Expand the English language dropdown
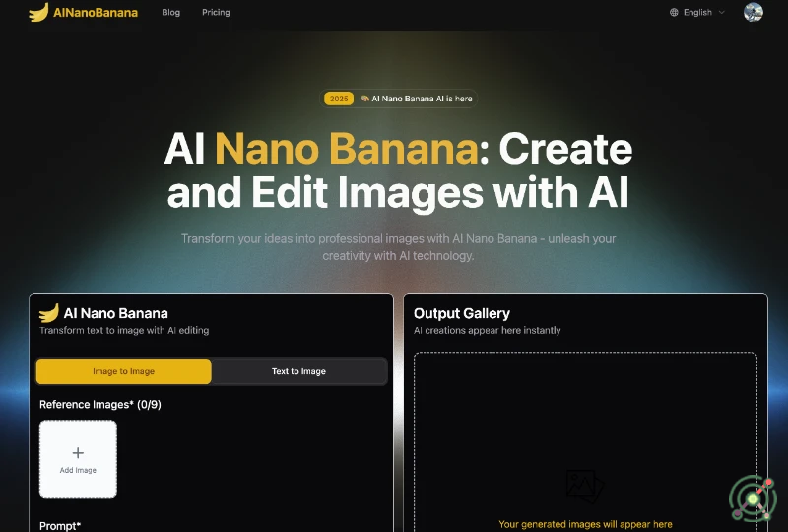 tap(697, 13)
